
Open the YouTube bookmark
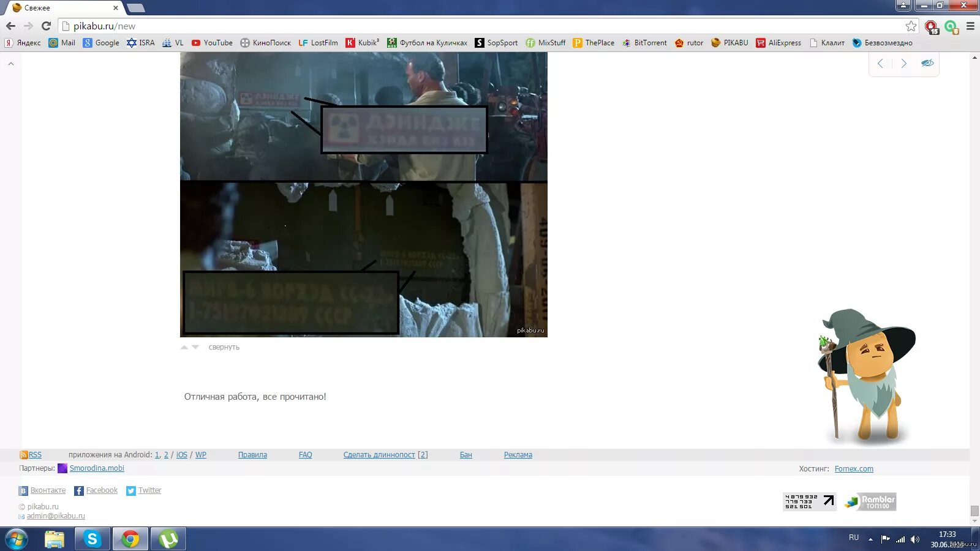click(x=212, y=43)
